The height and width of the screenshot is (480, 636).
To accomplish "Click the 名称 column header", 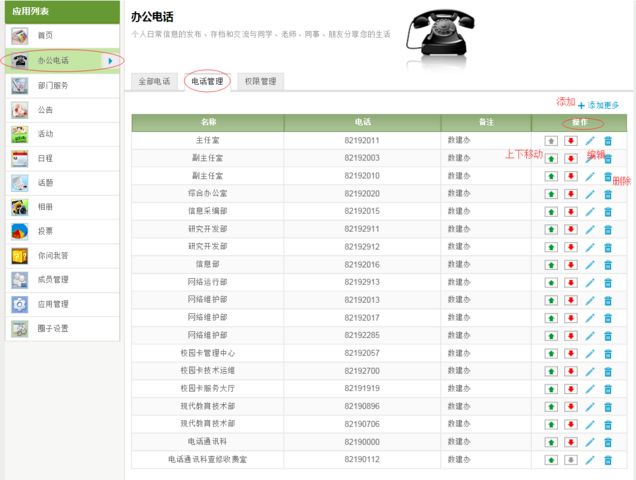I will 207,123.
